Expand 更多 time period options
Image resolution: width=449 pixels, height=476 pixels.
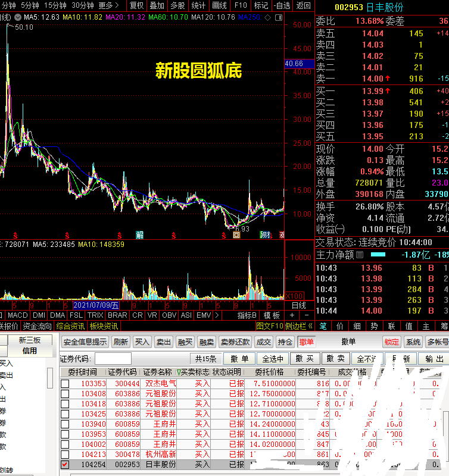click(x=109, y=5)
